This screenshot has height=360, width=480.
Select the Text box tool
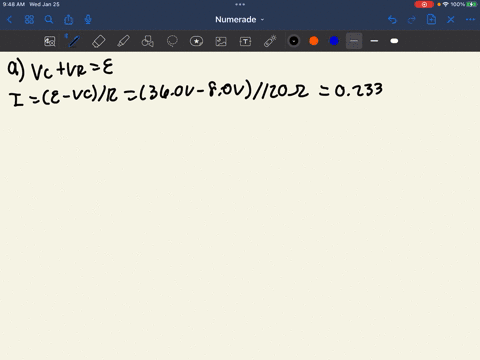[245, 41]
